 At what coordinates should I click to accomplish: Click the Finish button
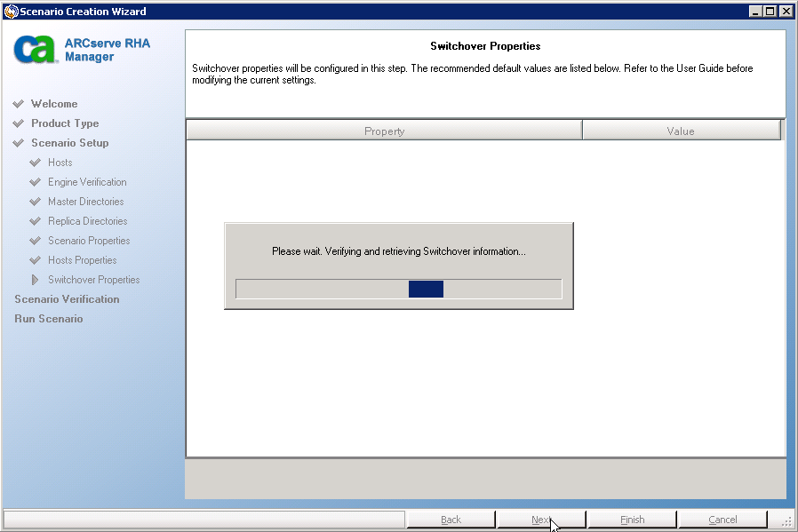(x=632, y=520)
